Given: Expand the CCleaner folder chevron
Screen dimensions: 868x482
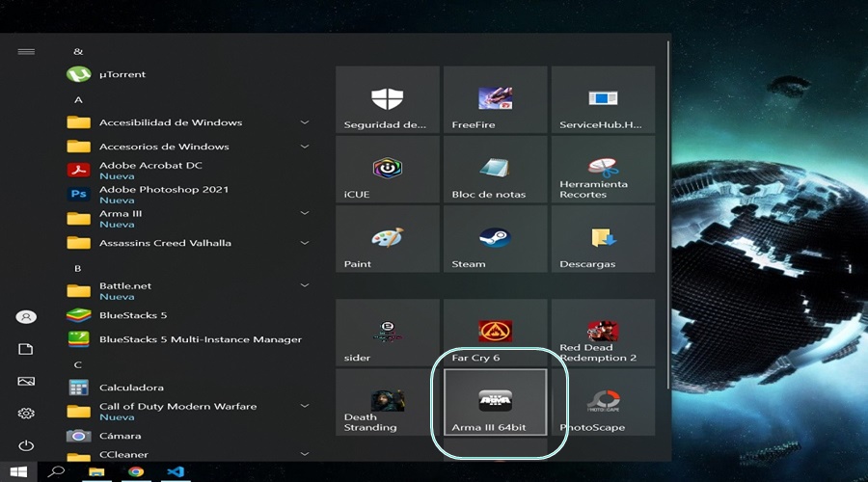Looking at the screenshot, I should 305,454.
